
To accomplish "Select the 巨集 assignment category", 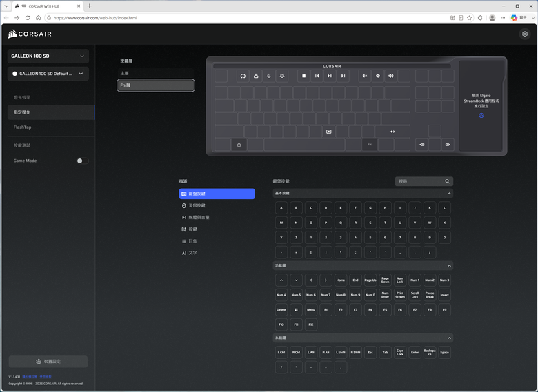I will pyautogui.click(x=217, y=241).
